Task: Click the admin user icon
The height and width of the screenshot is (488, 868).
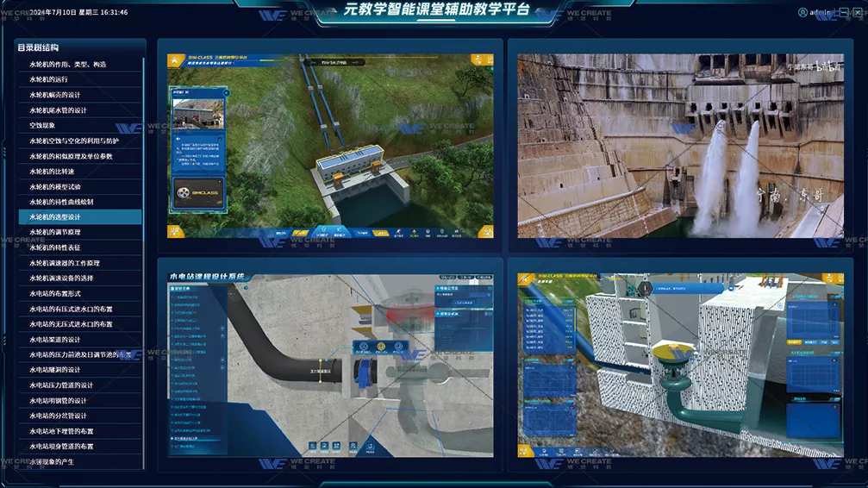Action: click(x=802, y=12)
